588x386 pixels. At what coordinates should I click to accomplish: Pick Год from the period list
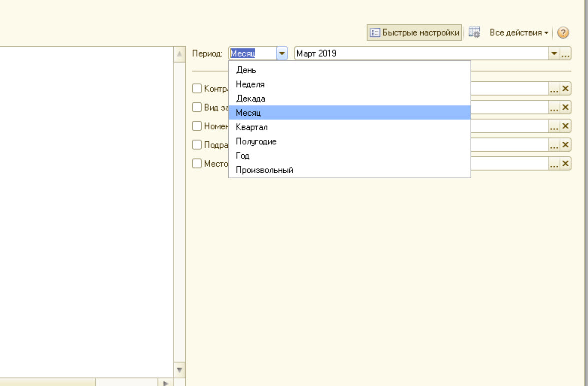(x=243, y=156)
